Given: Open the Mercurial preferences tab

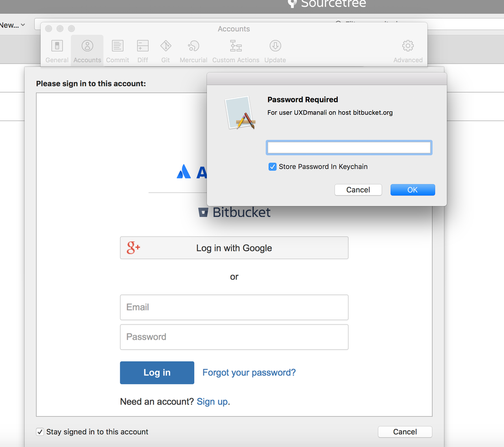Looking at the screenshot, I should click(x=194, y=51).
